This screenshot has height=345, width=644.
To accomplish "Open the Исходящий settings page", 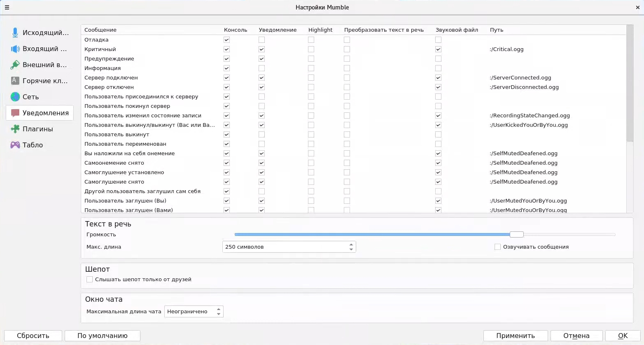I will coord(40,33).
